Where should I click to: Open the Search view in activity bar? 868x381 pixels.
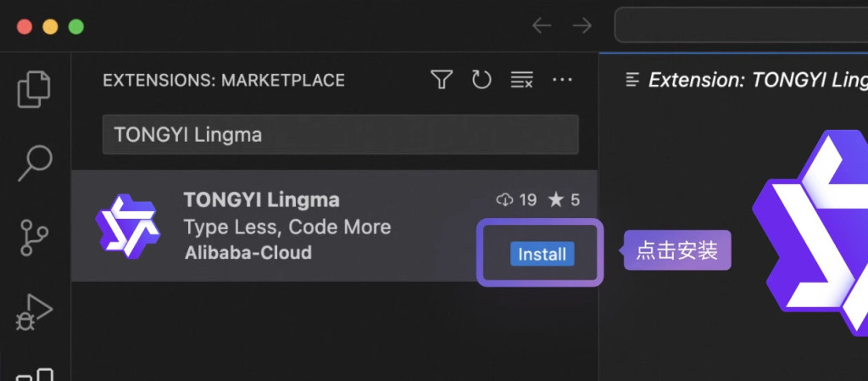tap(35, 162)
